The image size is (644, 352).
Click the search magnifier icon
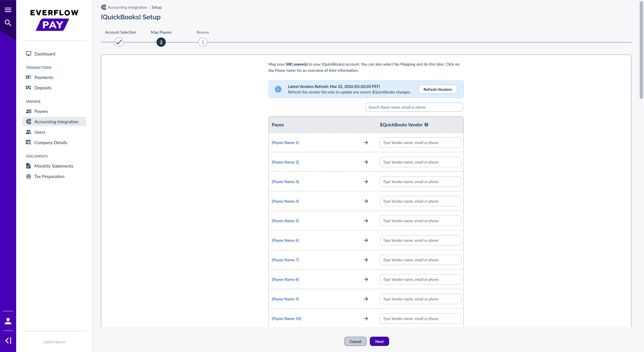tap(8, 23)
